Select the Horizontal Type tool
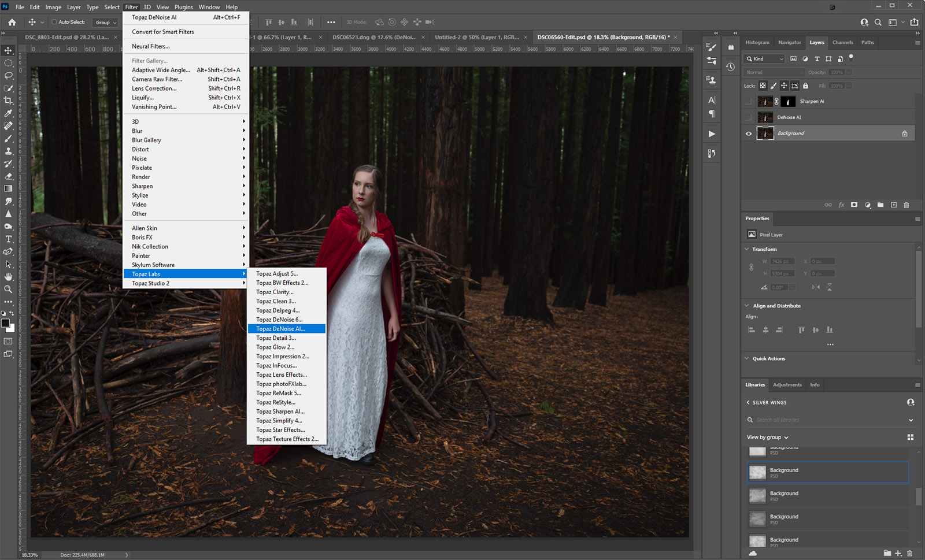925x560 pixels. pyautogui.click(x=8, y=239)
